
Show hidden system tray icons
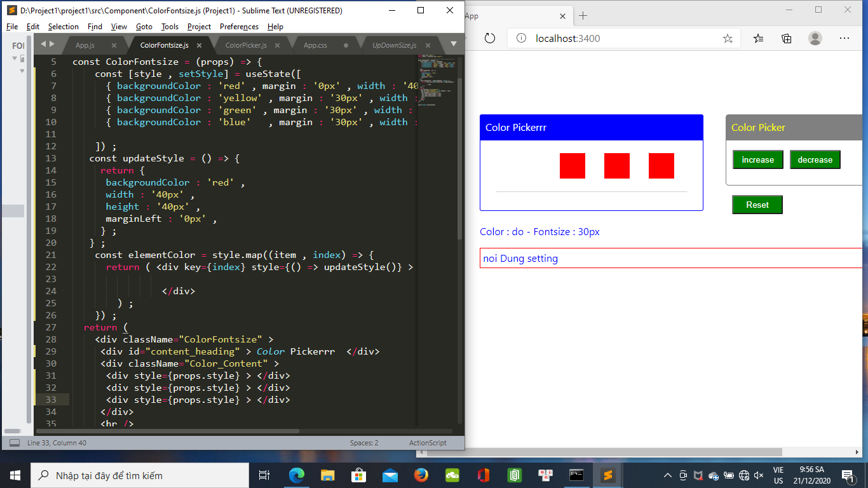[x=668, y=475]
